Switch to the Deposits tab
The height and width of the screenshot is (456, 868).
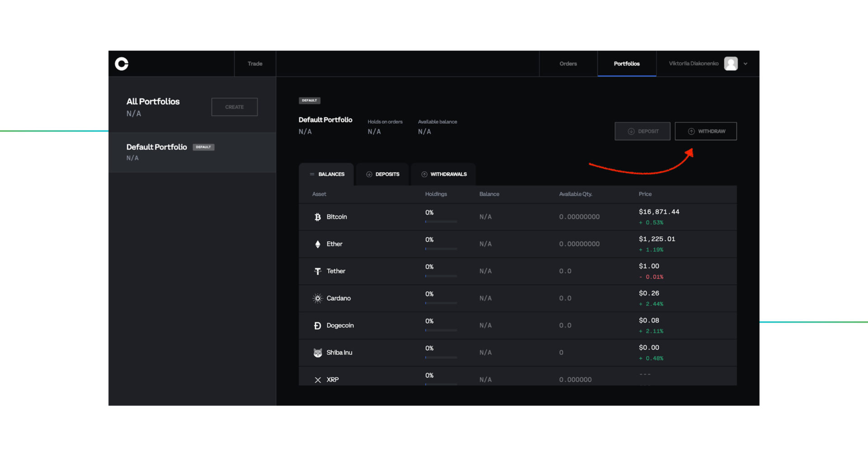(382, 174)
